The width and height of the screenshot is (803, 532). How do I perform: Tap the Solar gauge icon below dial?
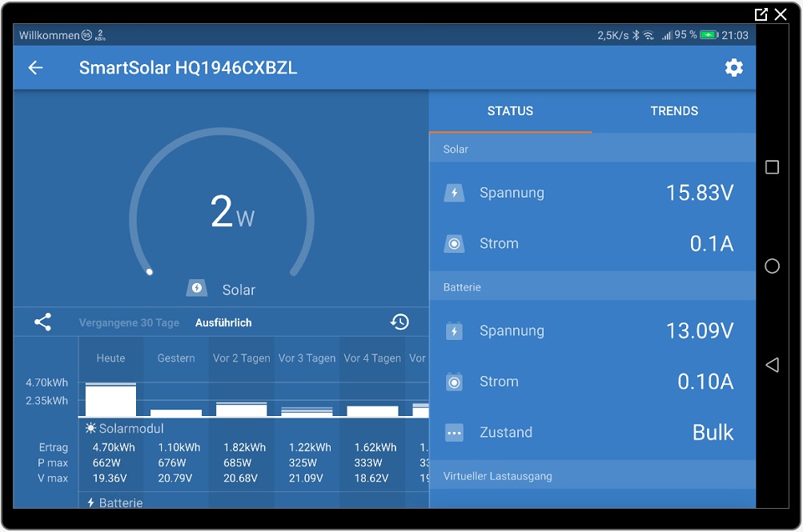(x=197, y=288)
